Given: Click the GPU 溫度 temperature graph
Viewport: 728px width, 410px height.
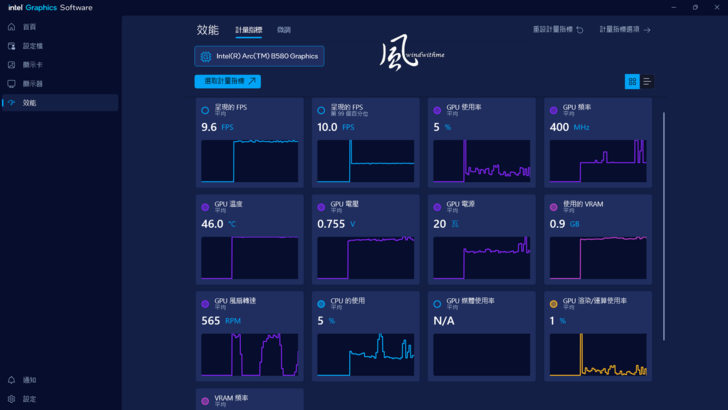Looking at the screenshot, I should 250,258.
